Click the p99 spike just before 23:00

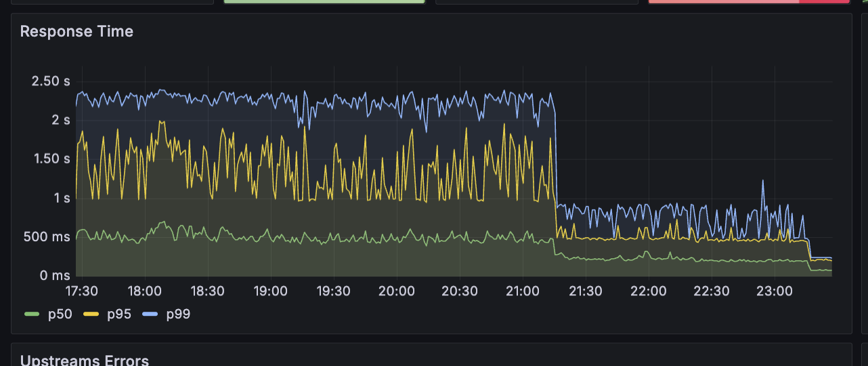coord(762,182)
